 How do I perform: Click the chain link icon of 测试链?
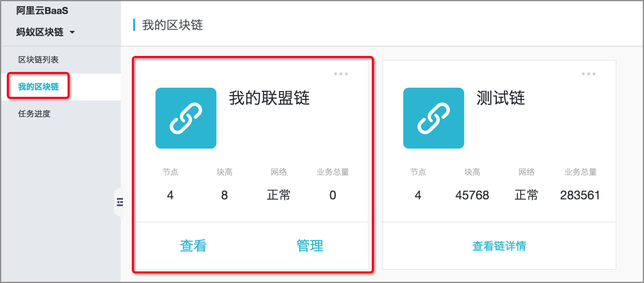(x=433, y=118)
